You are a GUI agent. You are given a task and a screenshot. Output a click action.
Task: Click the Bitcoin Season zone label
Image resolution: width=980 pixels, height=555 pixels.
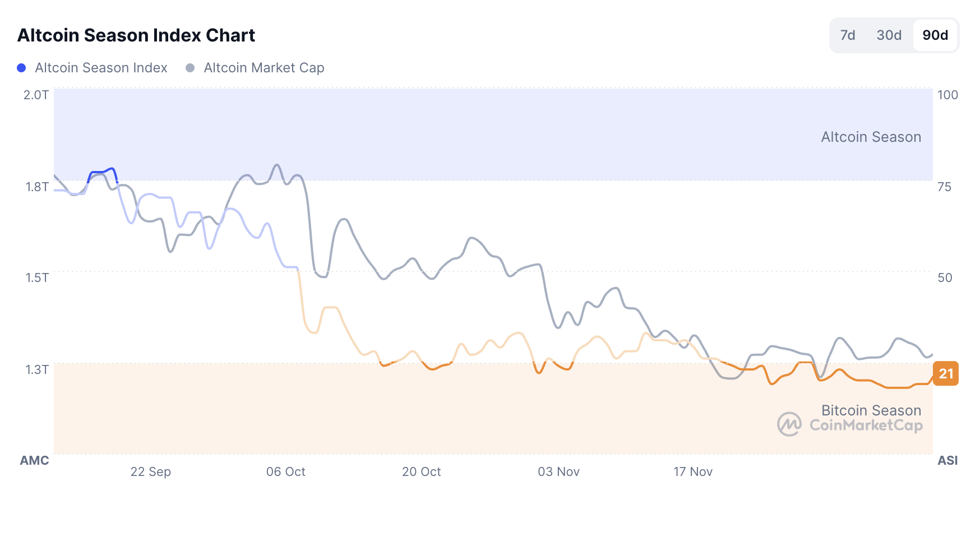871,410
